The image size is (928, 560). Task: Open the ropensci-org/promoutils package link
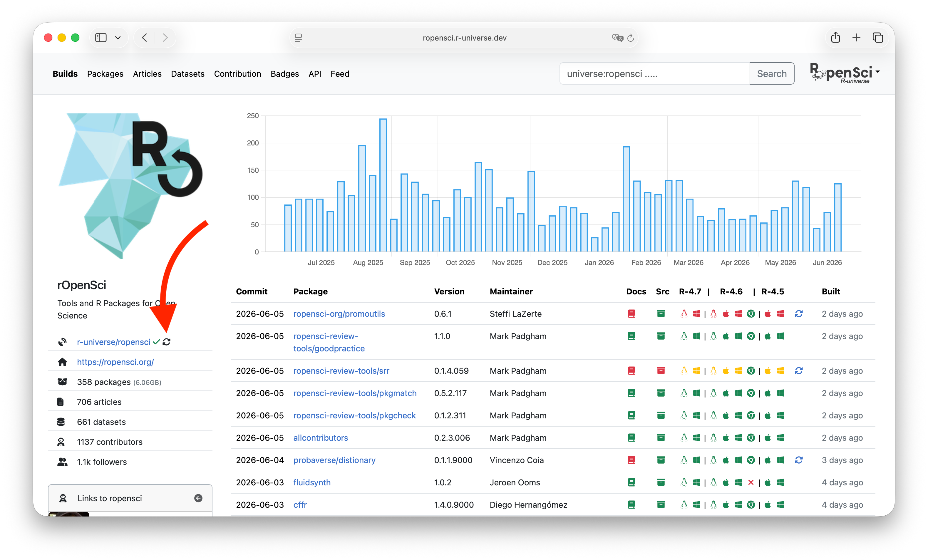click(339, 314)
